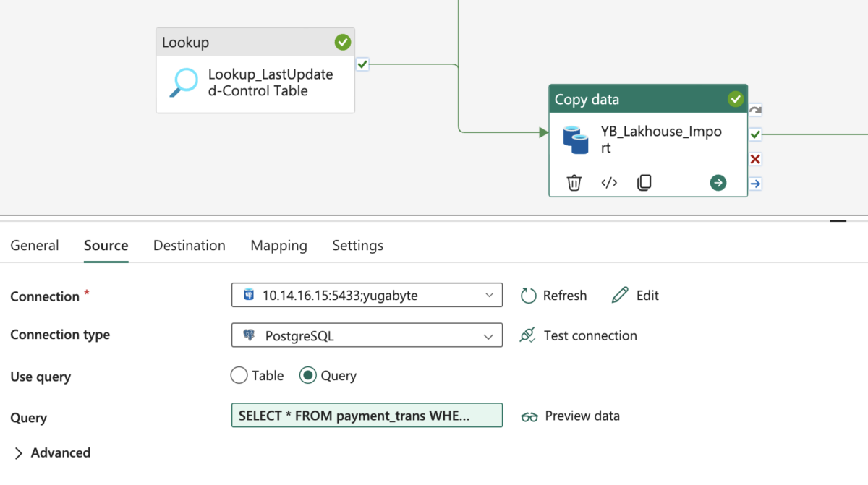Expand the Advanced section
868x485 pixels.
coord(51,452)
